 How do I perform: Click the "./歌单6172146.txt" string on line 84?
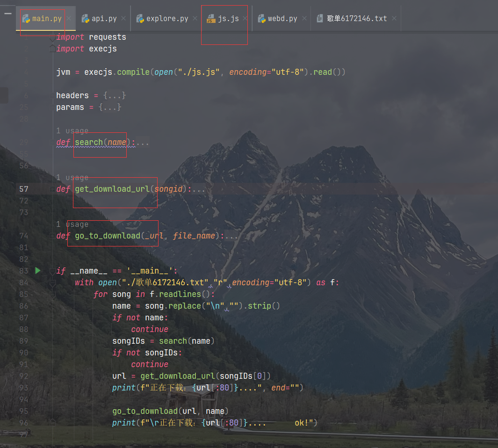(165, 282)
